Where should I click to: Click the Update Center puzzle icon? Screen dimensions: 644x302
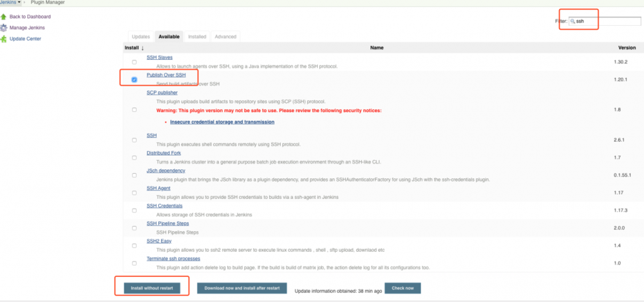click(4, 39)
